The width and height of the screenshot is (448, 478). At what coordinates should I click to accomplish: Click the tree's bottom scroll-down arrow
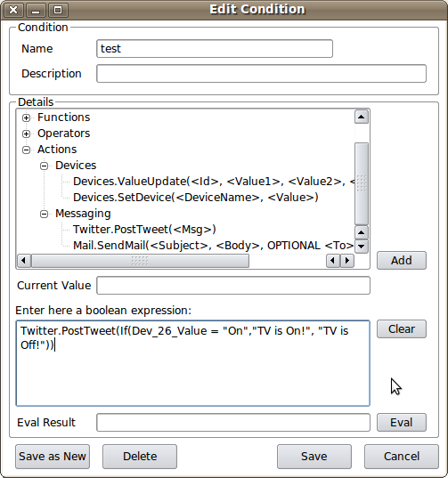coord(362,247)
